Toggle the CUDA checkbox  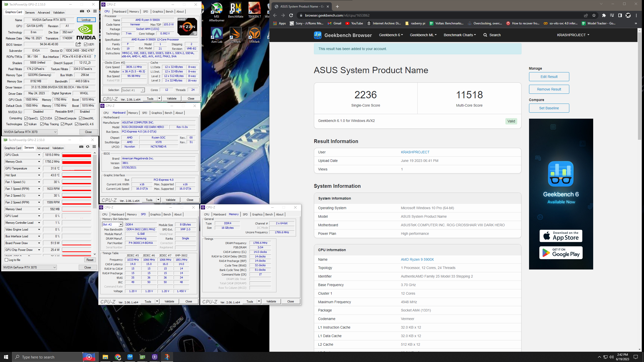(42, 118)
